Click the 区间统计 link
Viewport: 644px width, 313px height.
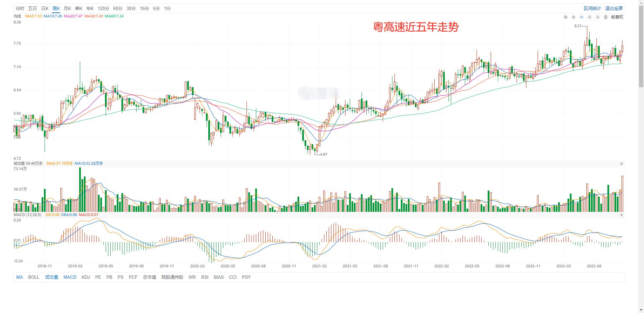pyautogui.click(x=592, y=8)
